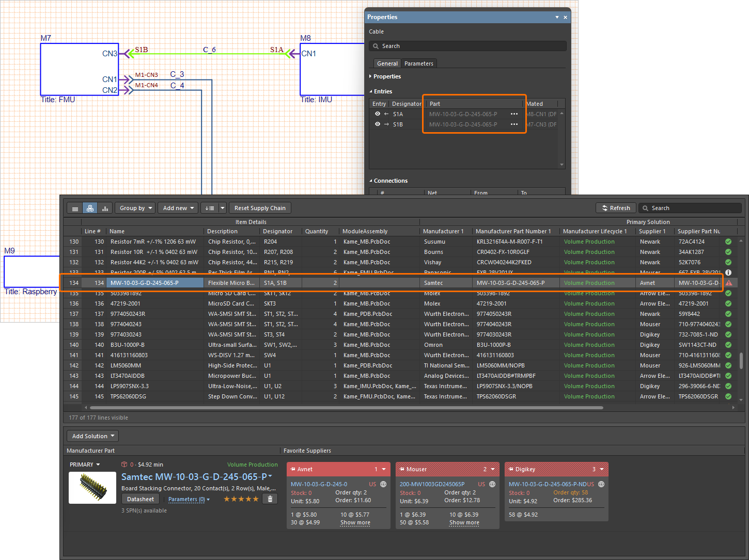Open the Properties panel options dropdown arrow
749x560 pixels.
(x=557, y=17)
